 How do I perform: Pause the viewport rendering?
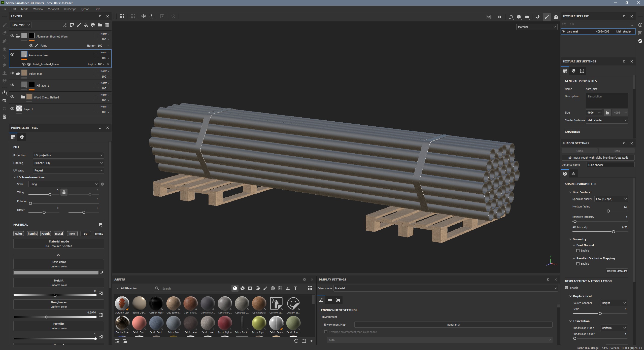pos(499,17)
